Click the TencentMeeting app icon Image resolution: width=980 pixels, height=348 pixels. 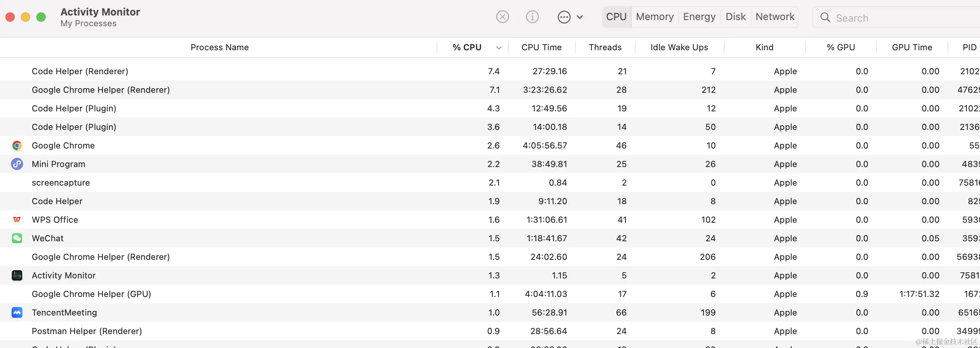17,313
